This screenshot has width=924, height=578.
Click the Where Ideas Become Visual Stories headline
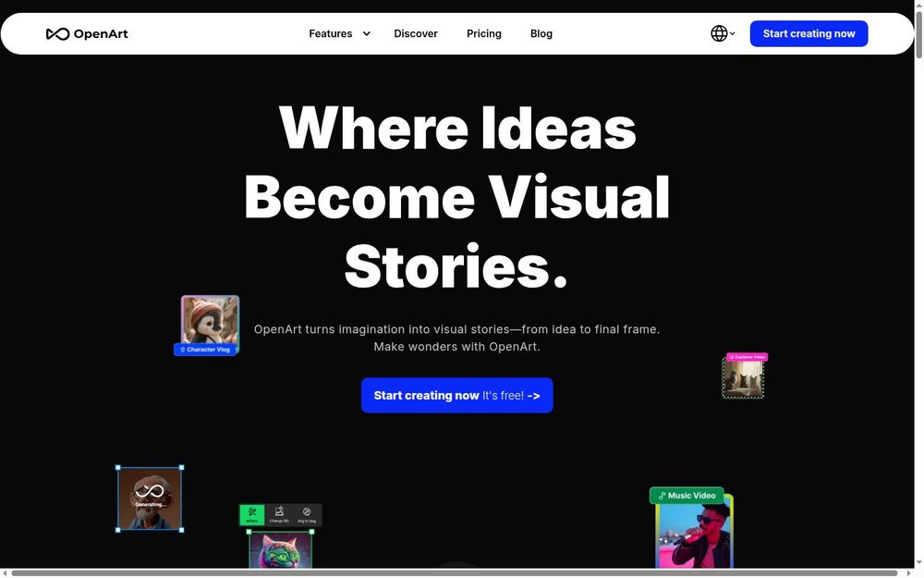coord(456,196)
